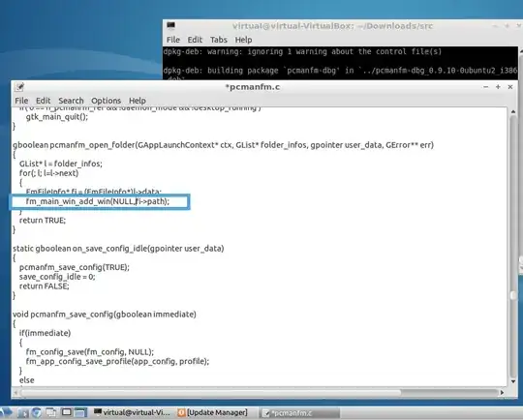Open the Edit menu in the terminal window
The width and height of the screenshot is (523, 420).
click(195, 40)
